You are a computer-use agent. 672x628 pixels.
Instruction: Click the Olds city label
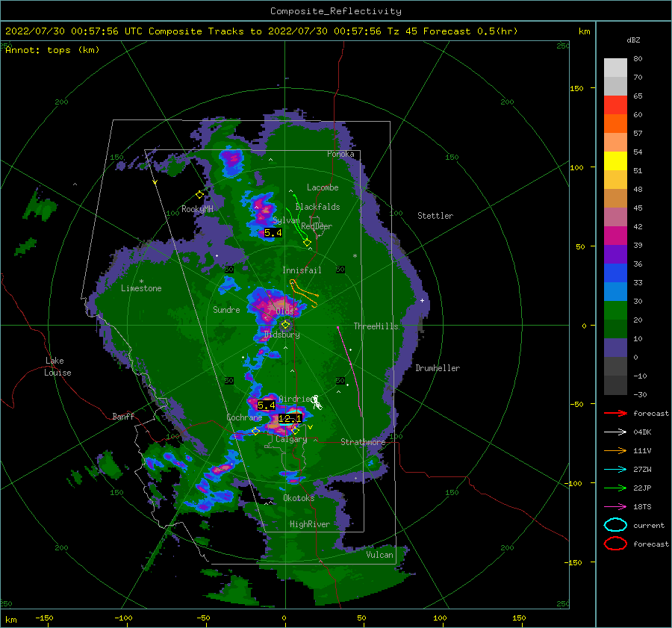pos(284,311)
